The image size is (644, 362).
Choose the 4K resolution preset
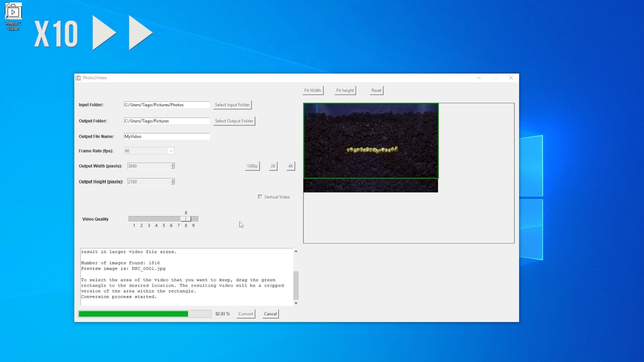tap(290, 166)
